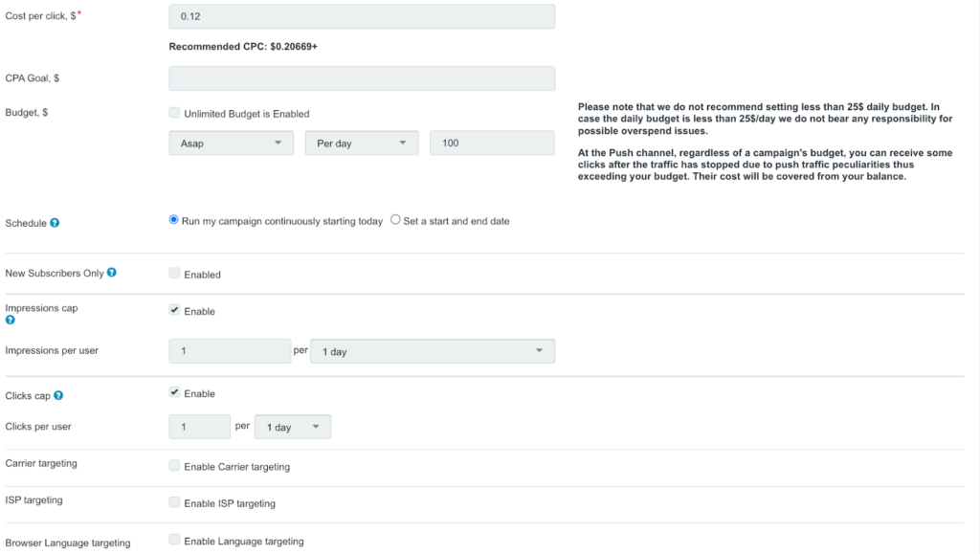Open the Asap budget pacing dropdown
This screenshot has height=554, width=980.
(x=231, y=143)
